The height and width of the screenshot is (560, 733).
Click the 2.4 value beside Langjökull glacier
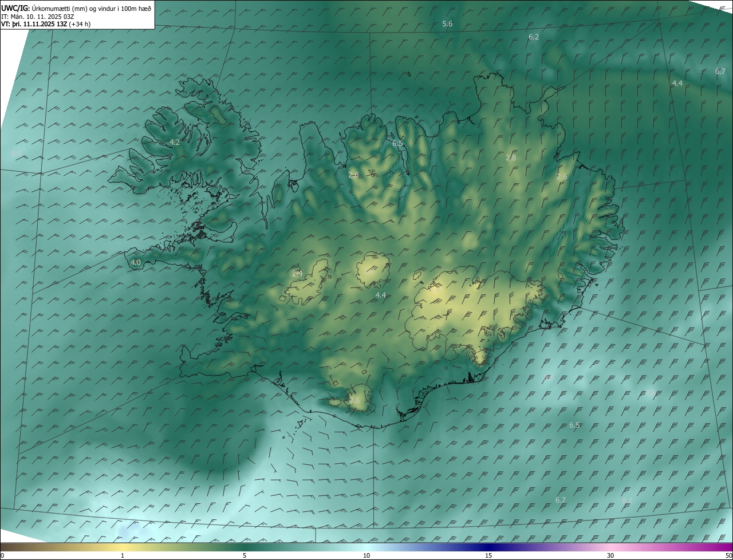[x=297, y=274]
